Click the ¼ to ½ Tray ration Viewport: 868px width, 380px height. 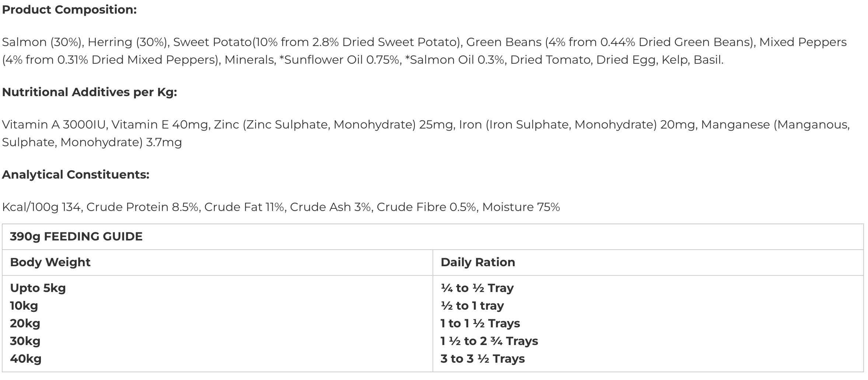477,288
